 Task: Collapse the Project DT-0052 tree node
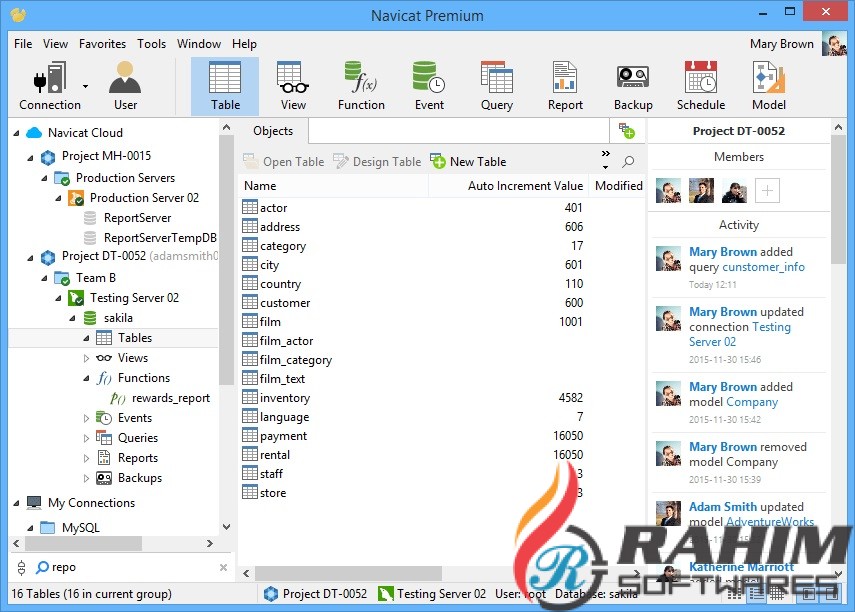(x=31, y=258)
